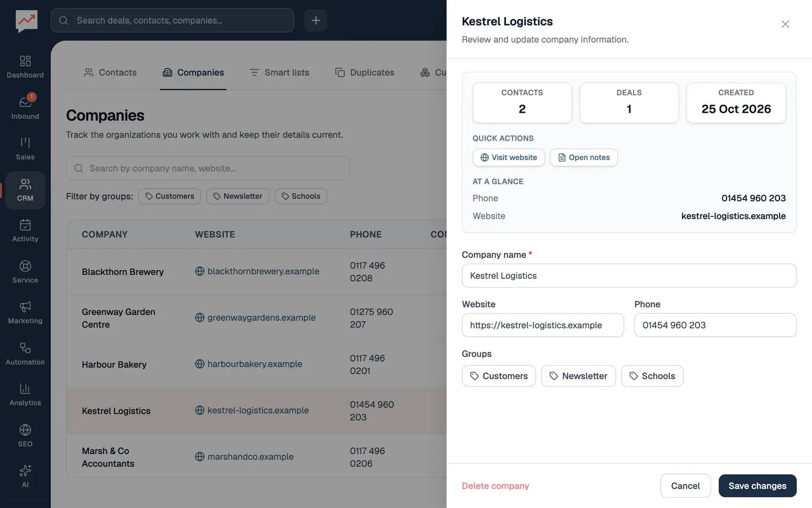Toggle Customers group in the edit panel
812x508 pixels.
(x=499, y=376)
